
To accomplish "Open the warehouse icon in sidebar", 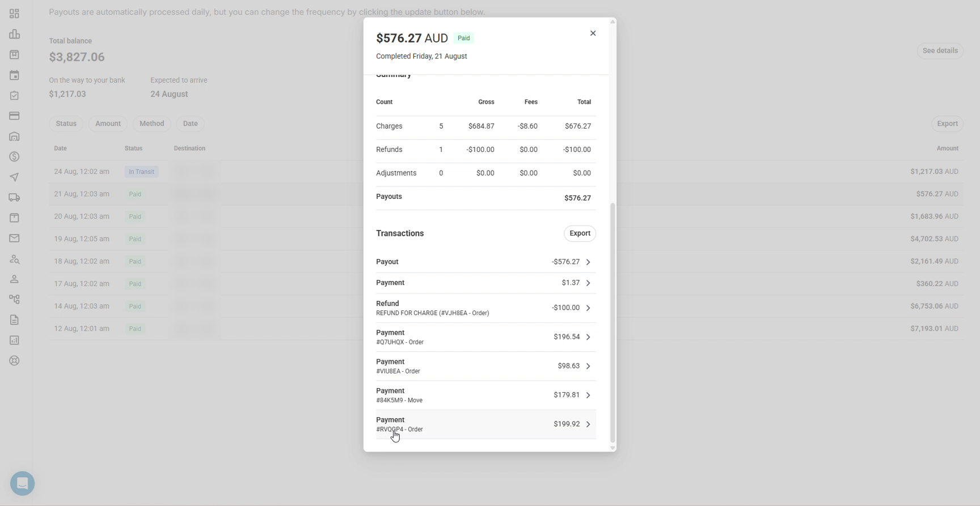I will click(14, 137).
